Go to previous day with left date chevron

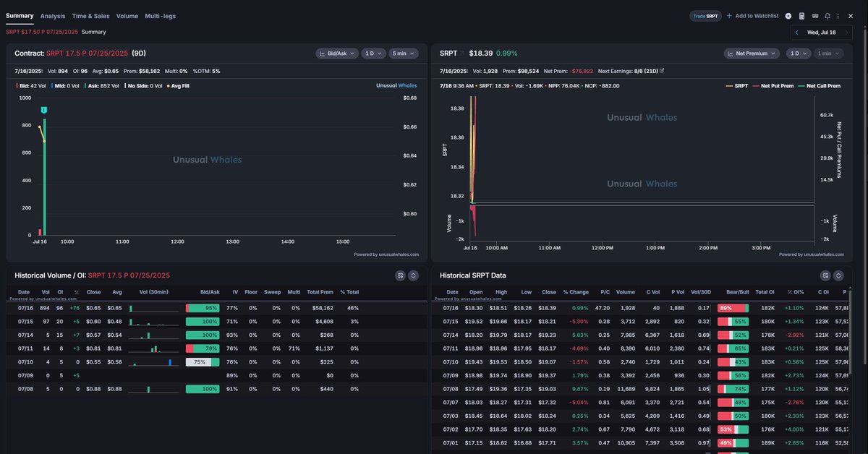click(x=796, y=33)
